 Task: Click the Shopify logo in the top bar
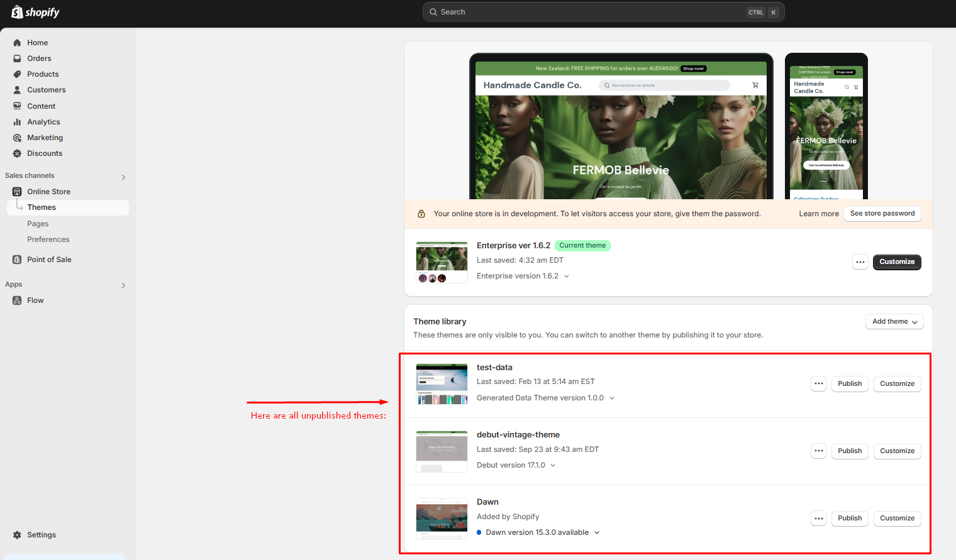pos(35,13)
